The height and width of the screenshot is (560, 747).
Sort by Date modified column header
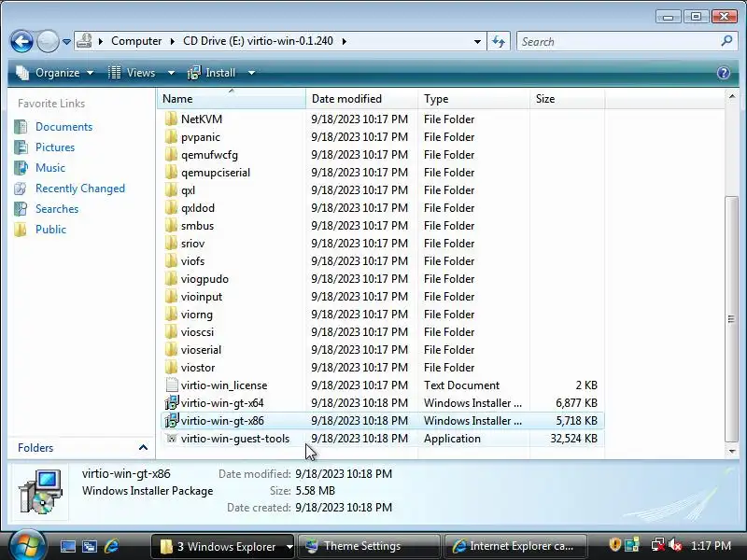pyautogui.click(x=361, y=99)
